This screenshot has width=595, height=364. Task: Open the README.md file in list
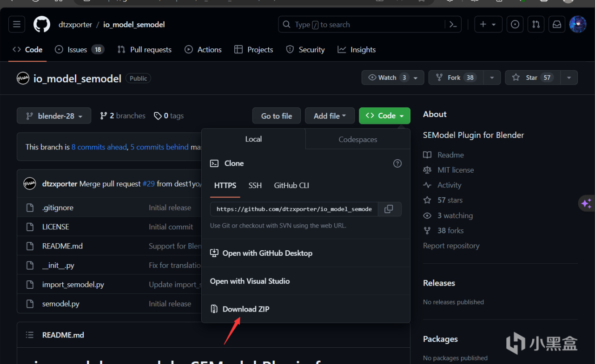(x=62, y=246)
